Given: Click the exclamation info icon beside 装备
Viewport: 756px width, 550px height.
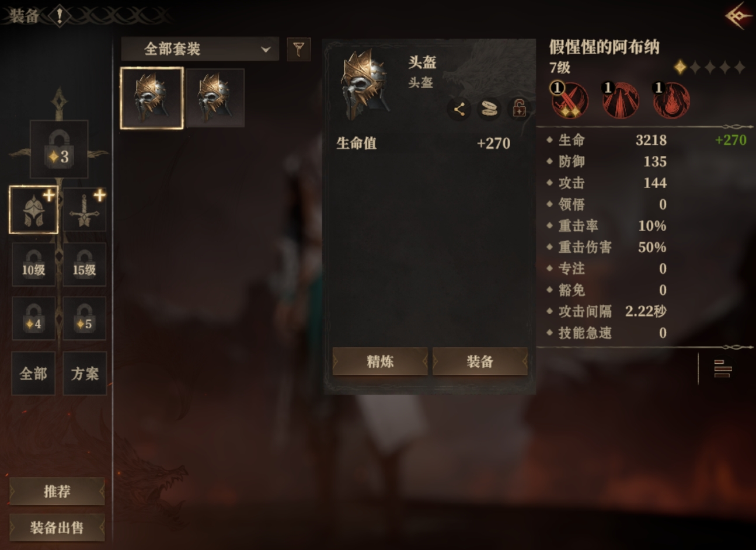Looking at the screenshot, I should [x=60, y=16].
